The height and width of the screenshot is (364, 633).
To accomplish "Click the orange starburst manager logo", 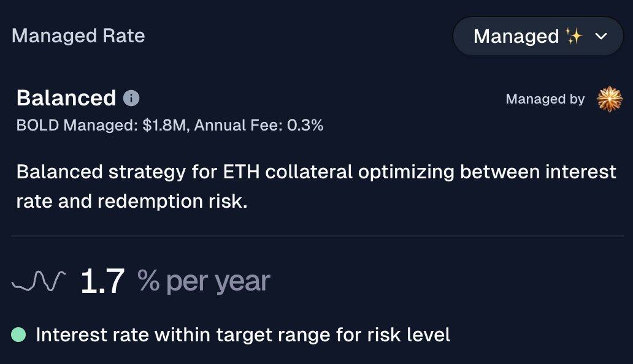I will [610, 99].
